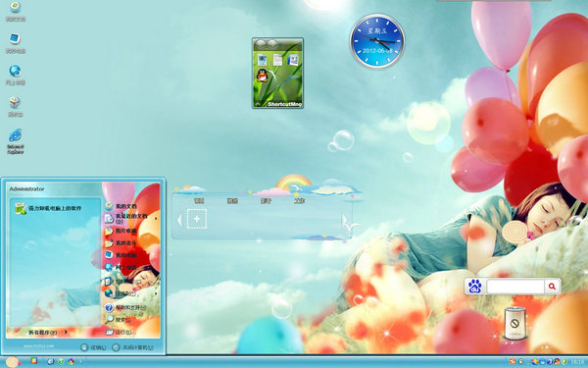This screenshot has width=588, height=368.
Task: Expand the Recent Documents submenu
Action: (130, 218)
